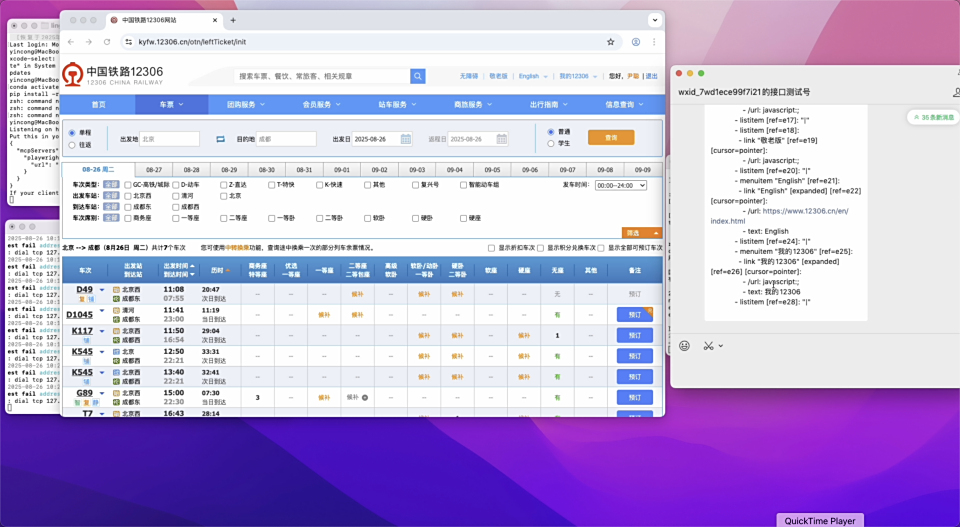Go forward with browser forward arrow

[x=89, y=42]
